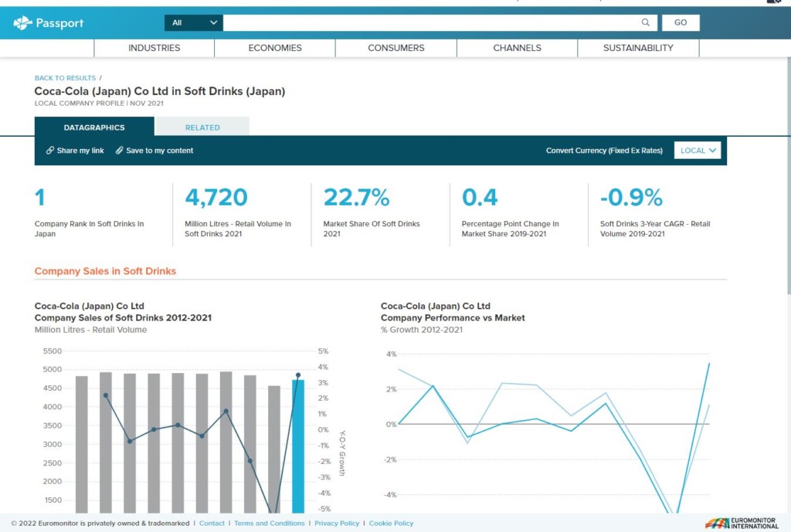Click the Save to my content paperclip icon
Viewport: 791px width, 532px height.
(120, 151)
